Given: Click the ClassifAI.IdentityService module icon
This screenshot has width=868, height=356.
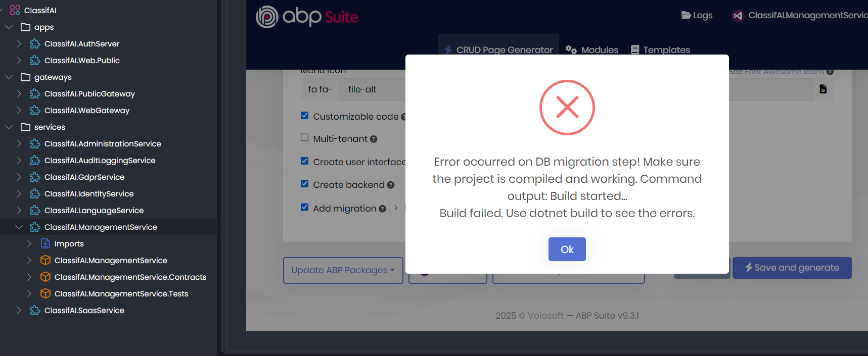Looking at the screenshot, I should 35,193.
